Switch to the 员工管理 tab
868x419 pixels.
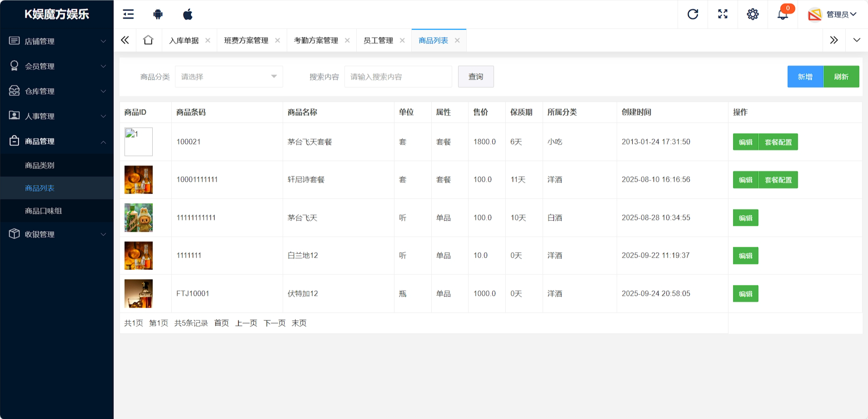pos(378,40)
